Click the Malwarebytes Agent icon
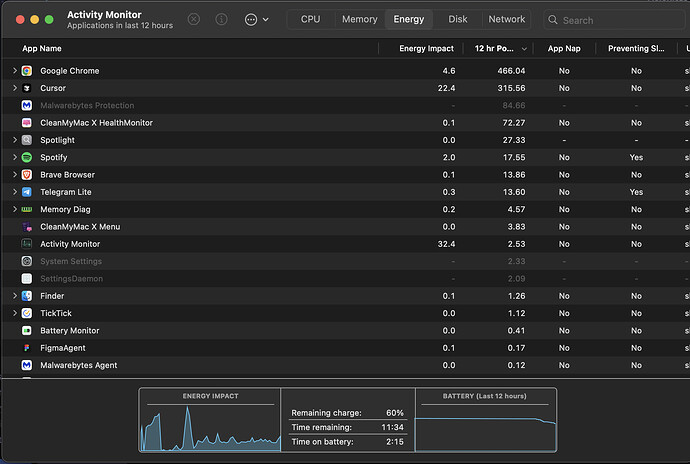The height and width of the screenshot is (464, 690). pyautogui.click(x=27, y=365)
